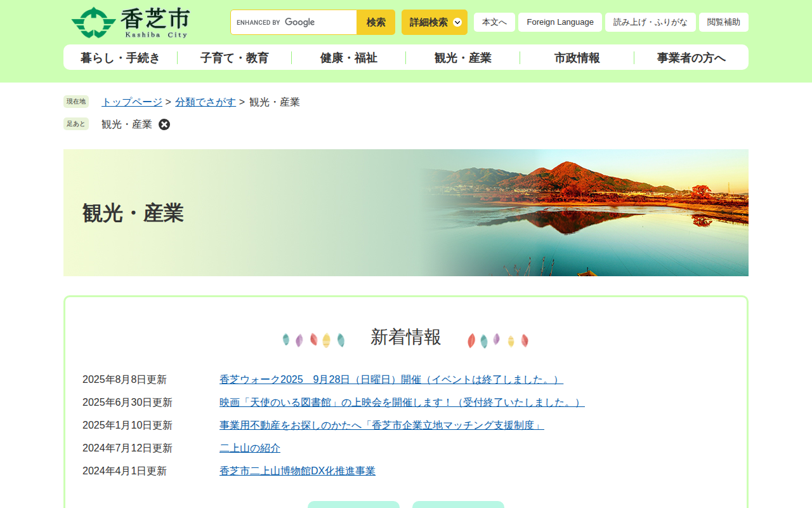
Task: Open the 企業立地マッチング支援制度 link
Action: click(x=382, y=425)
